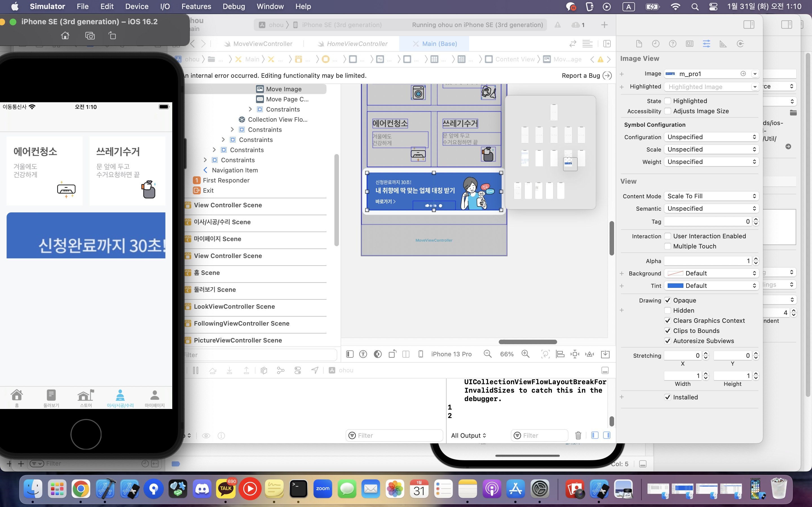
Task: Select the 마이페이지 Scene in the outline
Action: pos(217,239)
